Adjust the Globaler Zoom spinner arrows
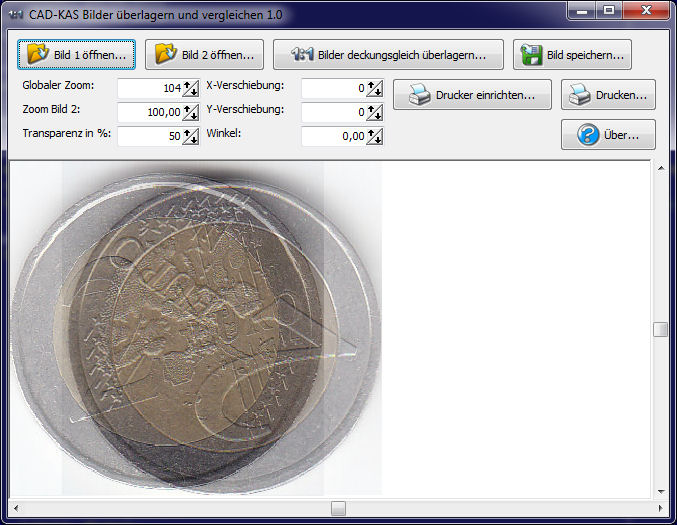 point(191,88)
